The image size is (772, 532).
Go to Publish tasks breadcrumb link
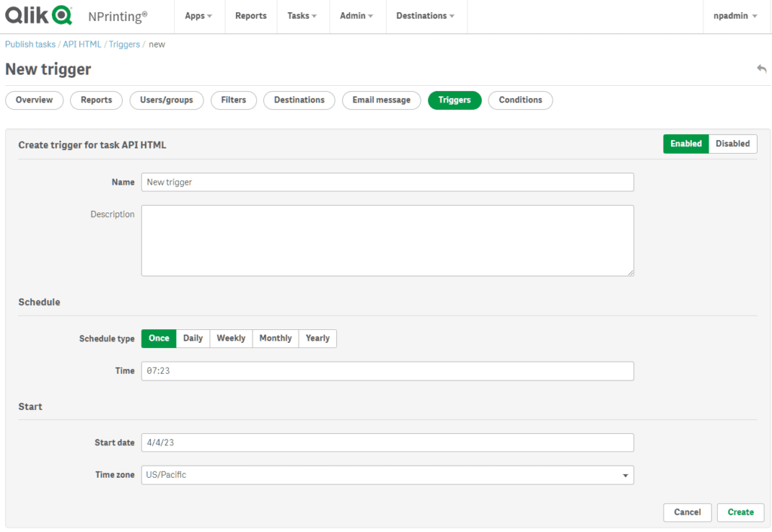coord(30,44)
